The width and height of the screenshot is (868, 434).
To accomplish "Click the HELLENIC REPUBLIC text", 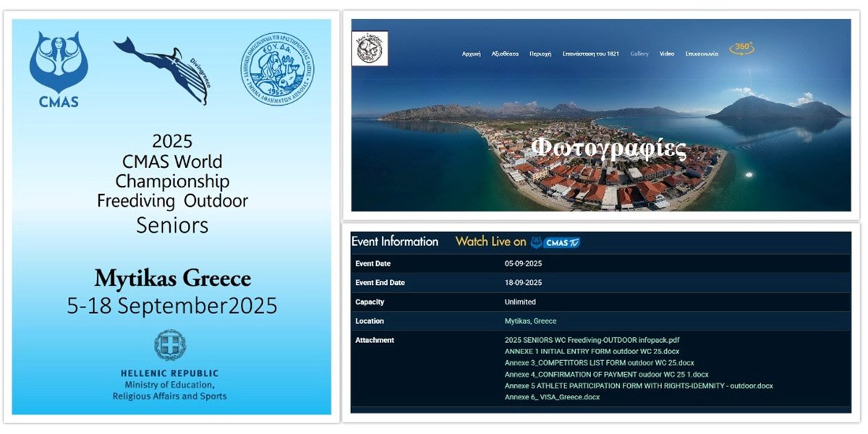I will [x=169, y=373].
